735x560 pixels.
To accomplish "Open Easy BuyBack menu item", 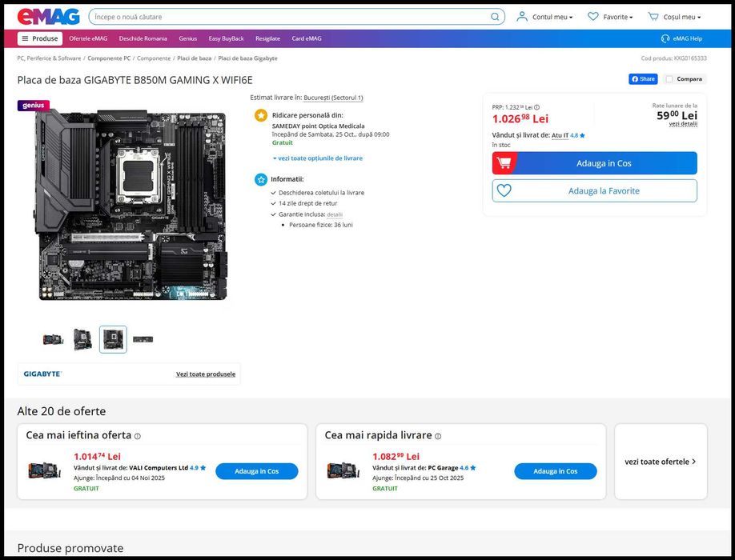I will click(x=227, y=38).
